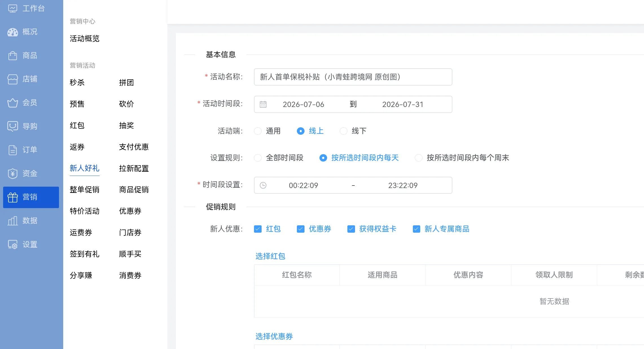
Task: Uncheck the 红包 checkbox
Action: coord(258,229)
